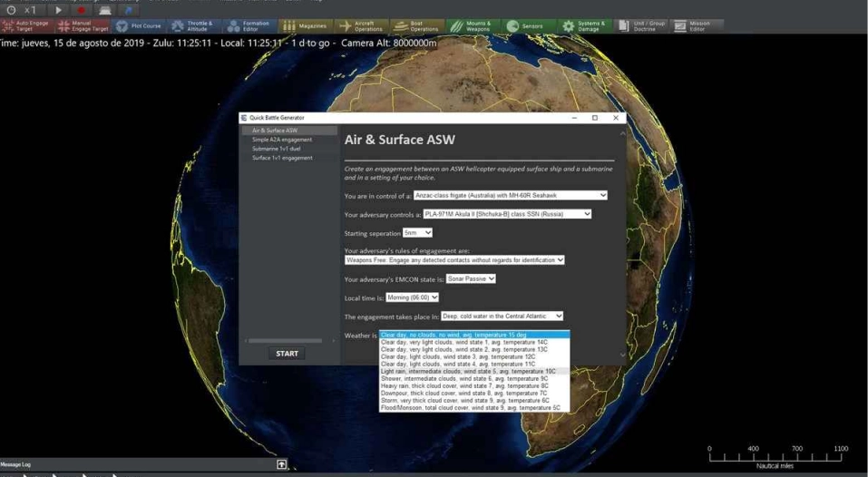Screen dimensions: 868x477
Task: Open the Local time dropdown
Action: click(413, 297)
